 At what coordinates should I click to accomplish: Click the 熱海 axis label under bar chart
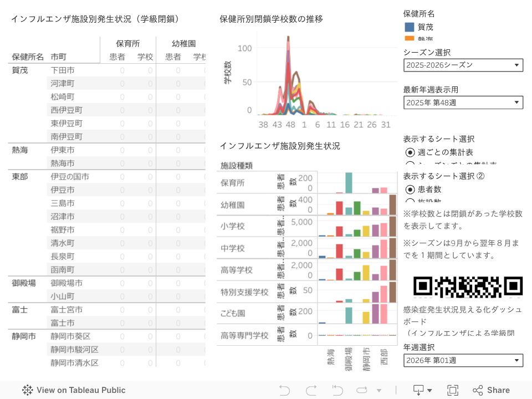click(x=331, y=357)
